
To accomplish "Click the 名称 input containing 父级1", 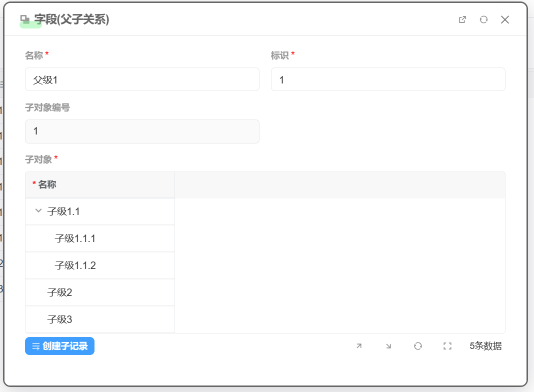I will tap(142, 79).
